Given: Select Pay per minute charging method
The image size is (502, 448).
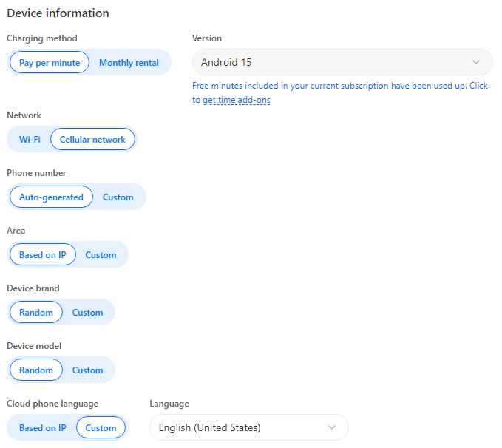Looking at the screenshot, I should pyautogui.click(x=50, y=62).
